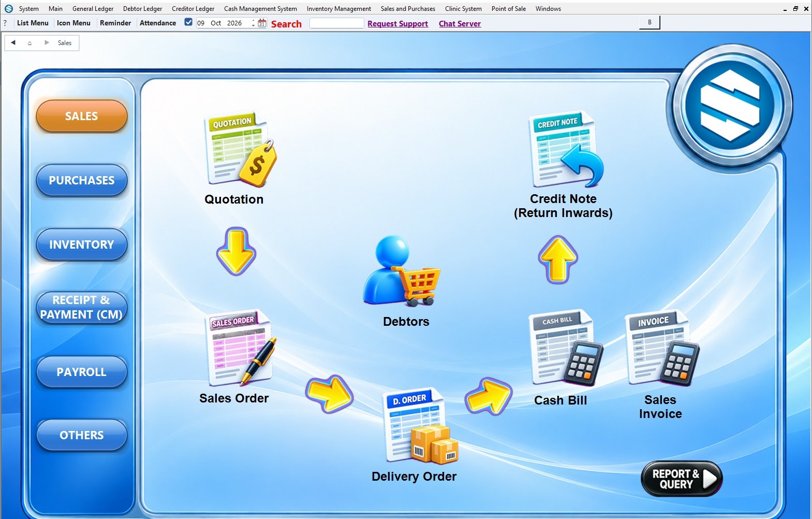Go back using the breadcrumb left arrow
This screenshot has height=519, width=812.
(13, 42)
